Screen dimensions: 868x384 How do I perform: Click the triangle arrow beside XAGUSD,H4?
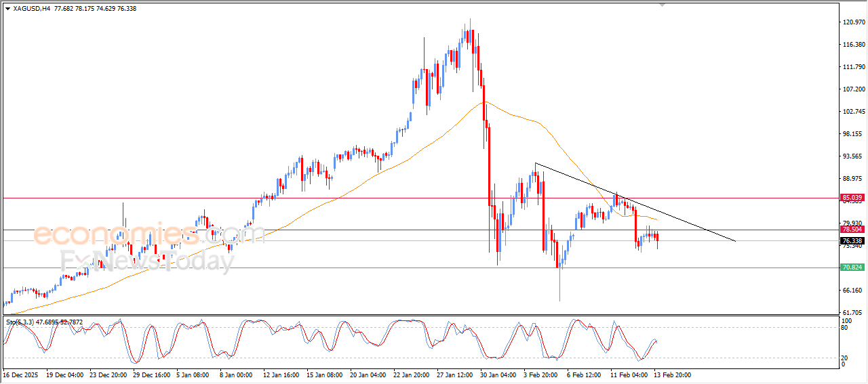pos(7,9)
